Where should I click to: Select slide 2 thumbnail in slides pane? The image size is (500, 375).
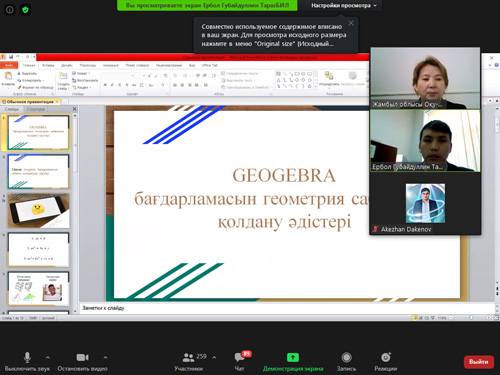pyautogui.click(x=38, y=171)
